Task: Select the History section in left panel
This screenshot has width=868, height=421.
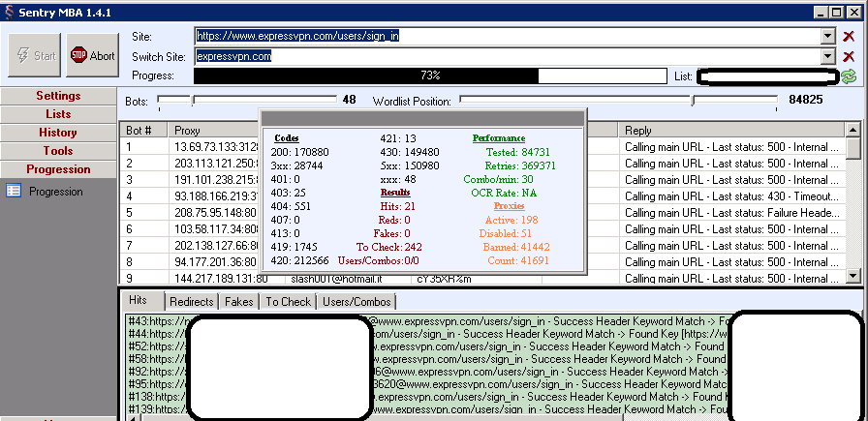Action: point(58,133)
